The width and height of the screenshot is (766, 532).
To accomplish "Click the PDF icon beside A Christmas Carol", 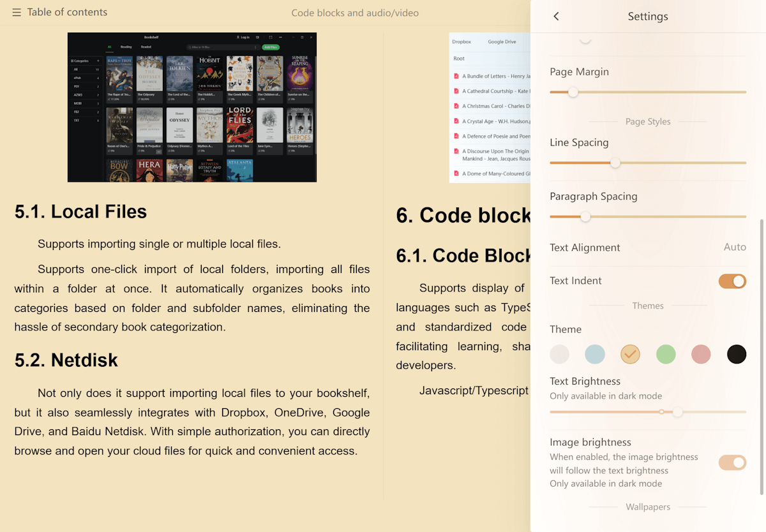I will pos(456,107).
